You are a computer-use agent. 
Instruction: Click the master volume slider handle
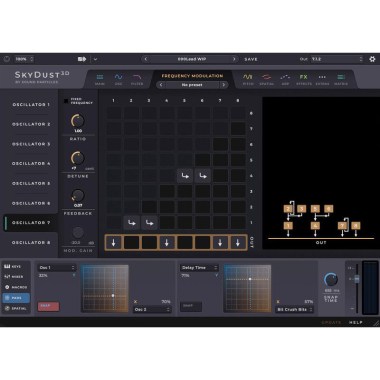[357, 279]
